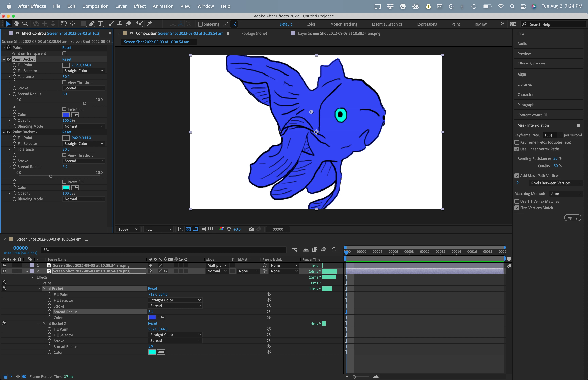588x380 pixels.
Task: Open the Full resolution dropdown
Action: point(158,229)
